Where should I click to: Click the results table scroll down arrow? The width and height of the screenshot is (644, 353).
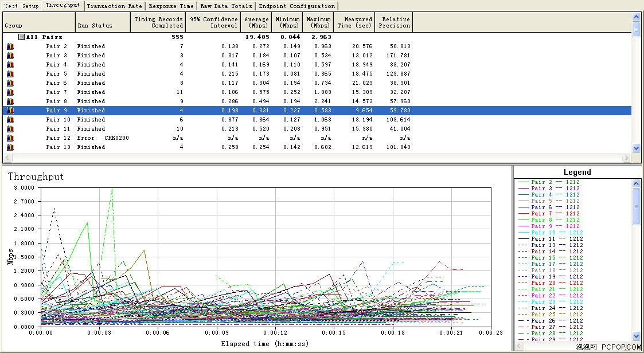point(636,148)
